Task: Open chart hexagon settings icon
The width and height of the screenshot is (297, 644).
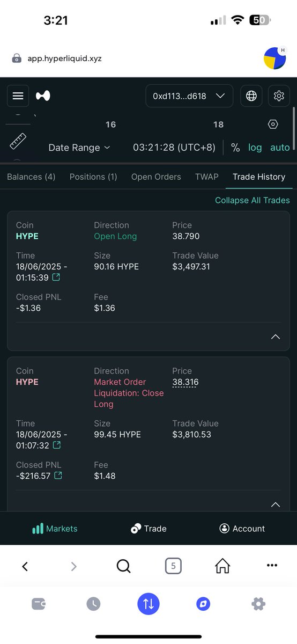Action: click(273, 125)
